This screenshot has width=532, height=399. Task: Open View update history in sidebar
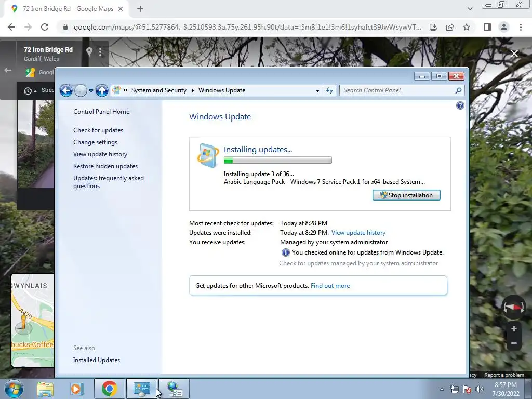[100, 154]
